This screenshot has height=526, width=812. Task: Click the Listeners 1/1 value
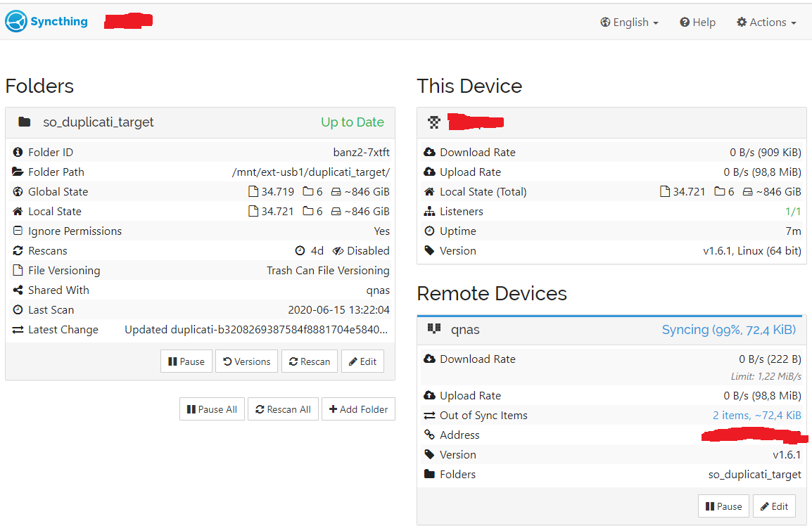point(793,211)
